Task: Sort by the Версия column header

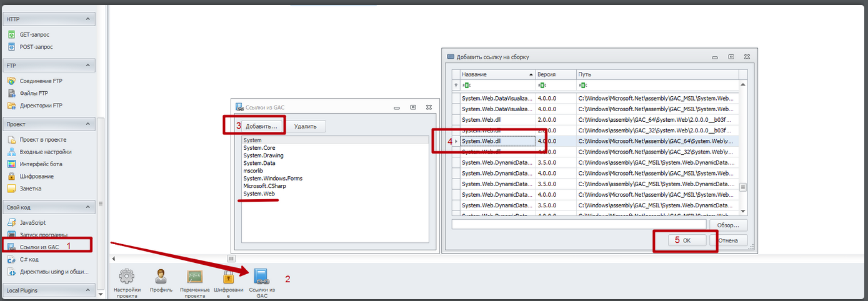Action: [x=556, y=74]
